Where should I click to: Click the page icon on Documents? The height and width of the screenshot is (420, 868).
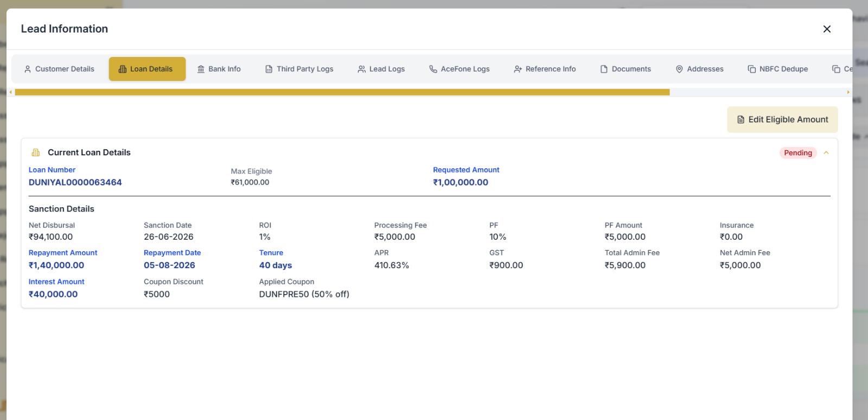coord(604,69)
